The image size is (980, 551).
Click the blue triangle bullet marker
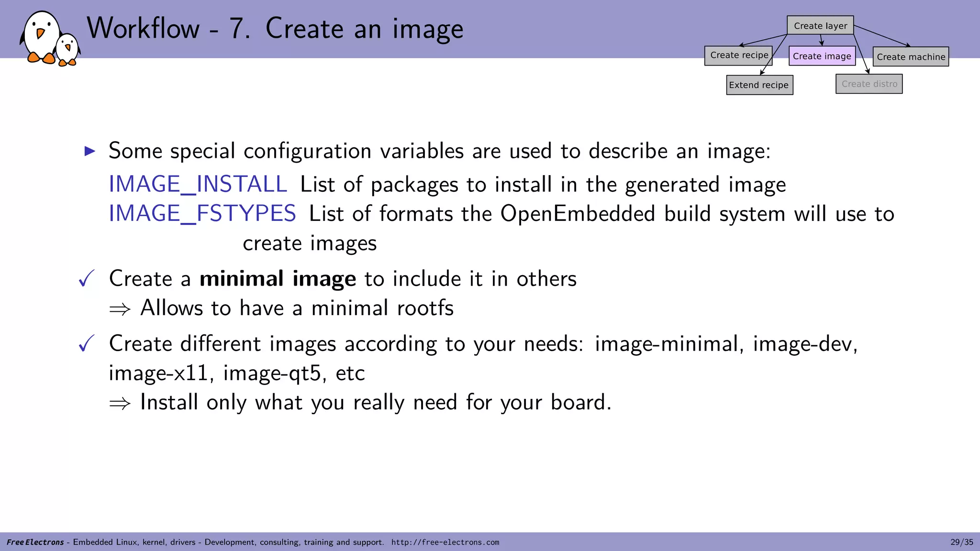[x=90, y=152]
